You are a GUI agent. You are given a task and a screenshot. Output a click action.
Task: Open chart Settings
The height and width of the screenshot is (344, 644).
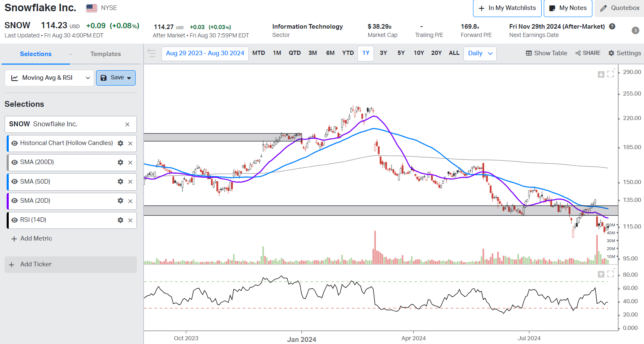coord(624,53)
